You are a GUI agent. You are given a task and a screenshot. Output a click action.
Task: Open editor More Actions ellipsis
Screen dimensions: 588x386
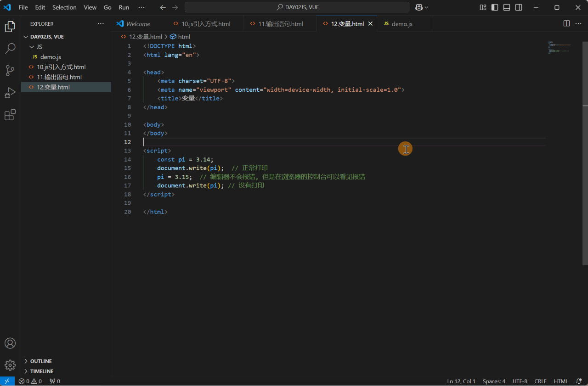[578, 23]
